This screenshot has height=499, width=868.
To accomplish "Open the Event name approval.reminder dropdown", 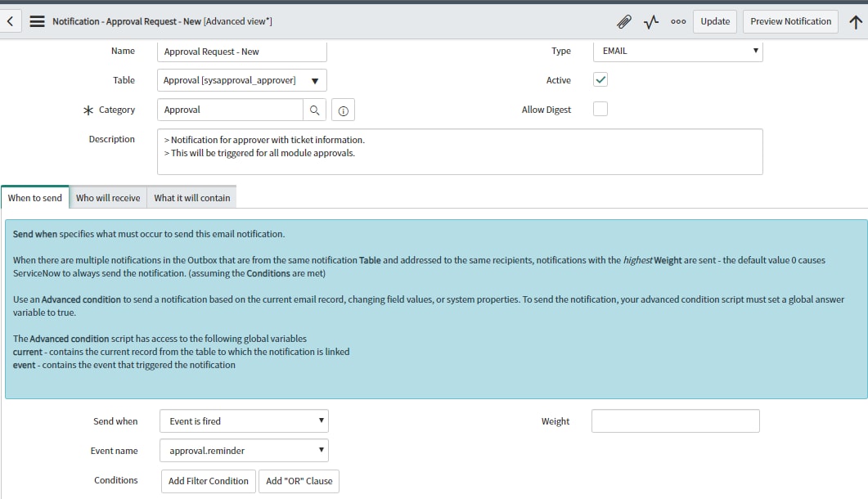I will [x=244, y=450].
